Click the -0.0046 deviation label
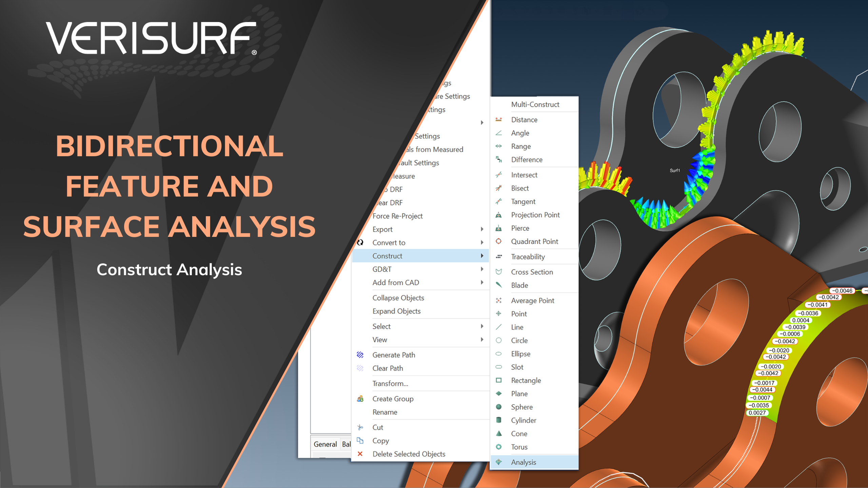Image resolution: width=868 pixels, height=488 pixels. [842, 291]
